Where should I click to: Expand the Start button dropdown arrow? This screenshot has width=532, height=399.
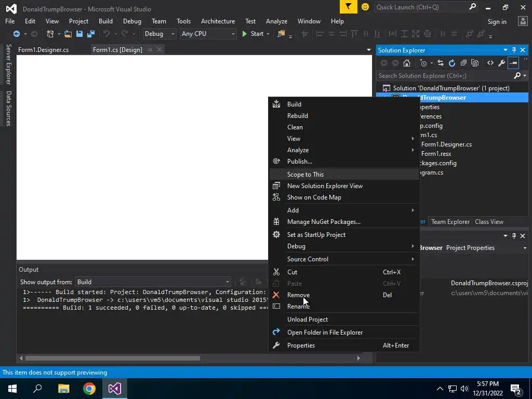268,34
